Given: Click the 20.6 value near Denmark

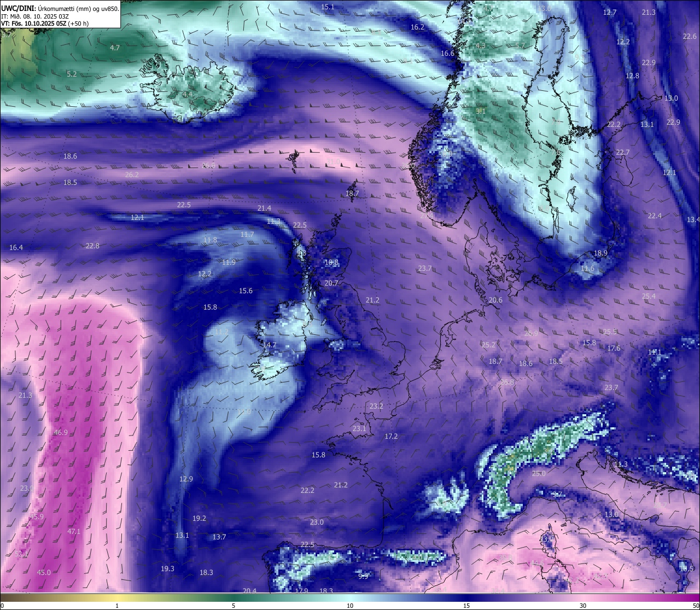Looking at the screenshot, I should 495,300.
